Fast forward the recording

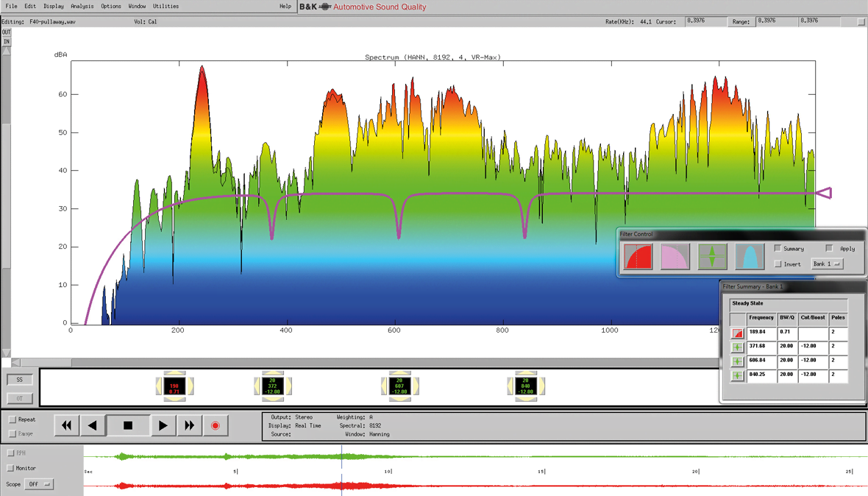(x=189, y=425)
